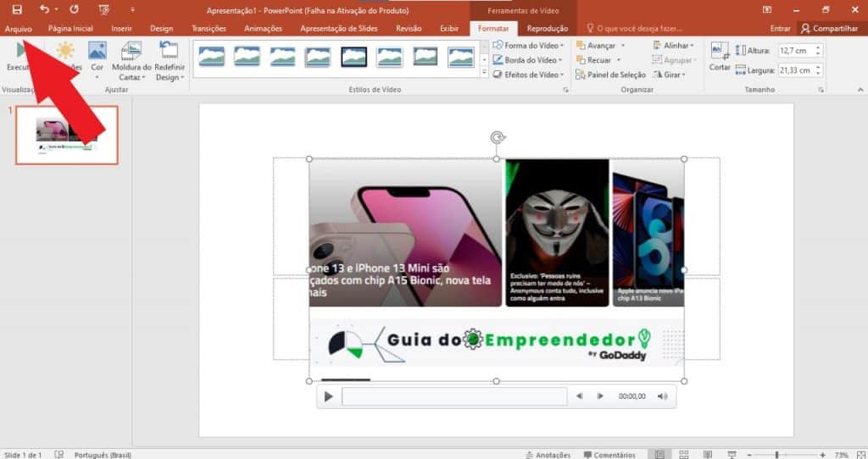Click Português (Brasil) language indicator
This screenshot has width=868, height=459.
click(103, 455)
